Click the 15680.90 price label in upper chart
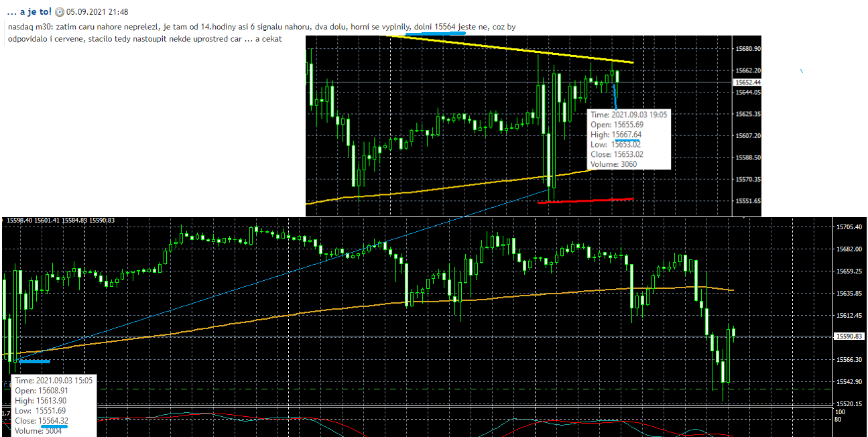The height and width of the screenshot is (437, 868). click(x=747, y=49)
